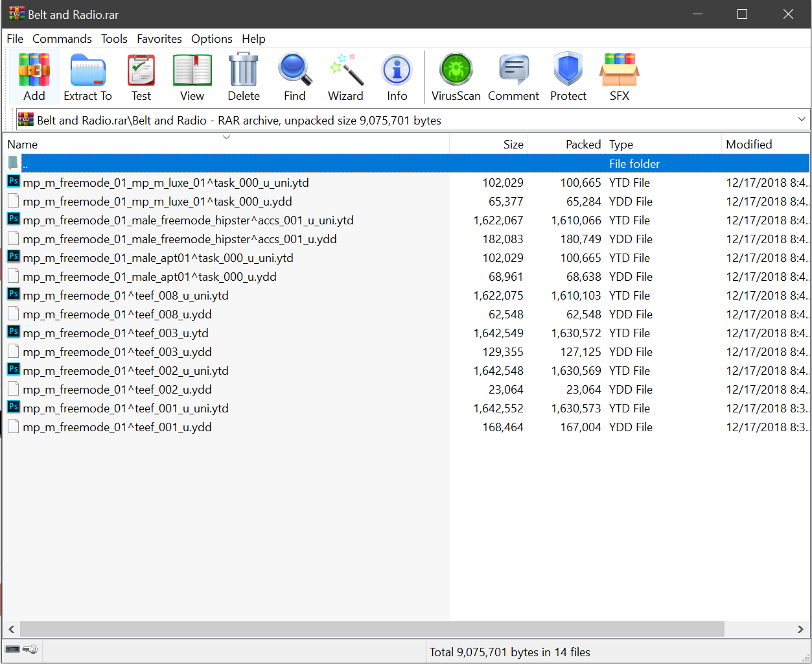This screenshot has width=812, height=664.
Task: Open the Favorites menu
Action: pyautogui.click(x=159, y=39)
